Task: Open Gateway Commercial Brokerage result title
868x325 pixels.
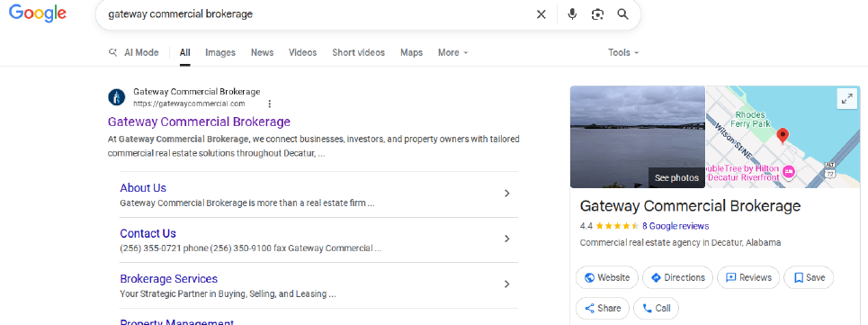Action: [199, 122]
